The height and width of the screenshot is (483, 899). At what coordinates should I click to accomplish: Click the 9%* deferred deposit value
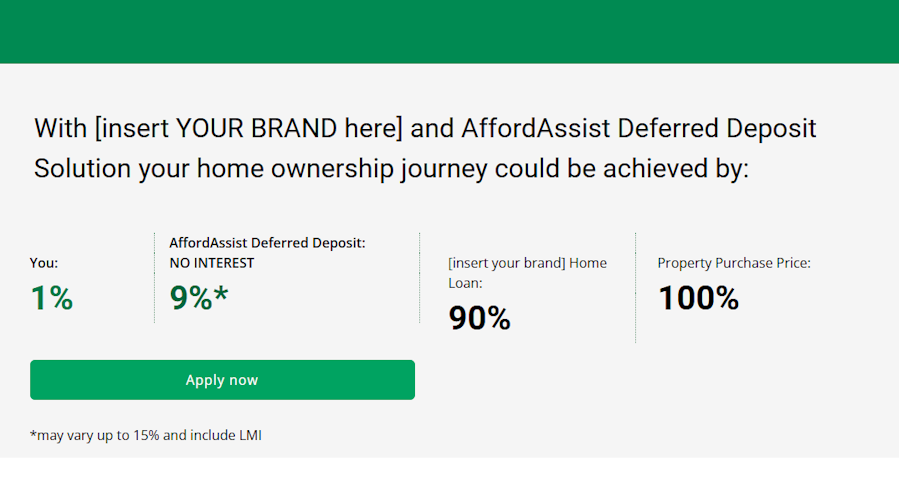(x=199, y=298)
